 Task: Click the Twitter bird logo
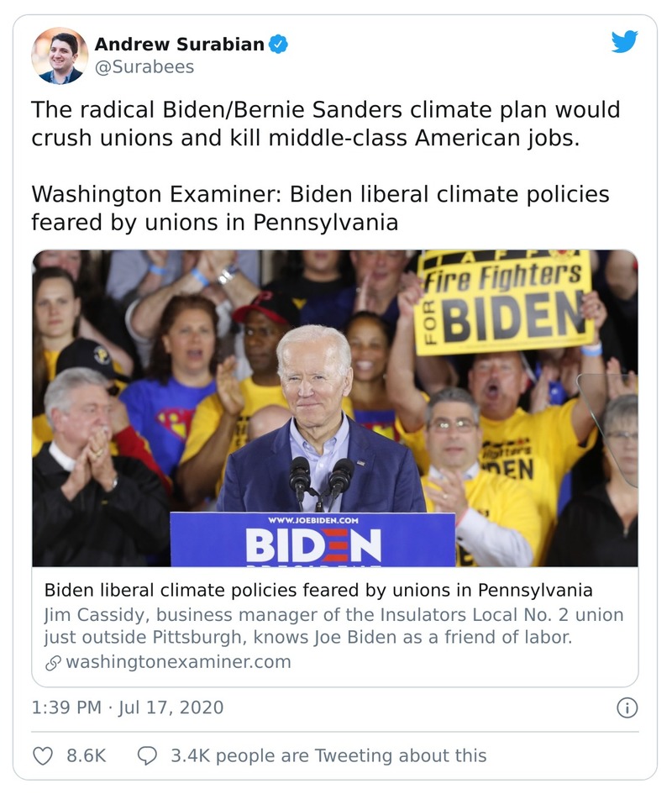624,42
